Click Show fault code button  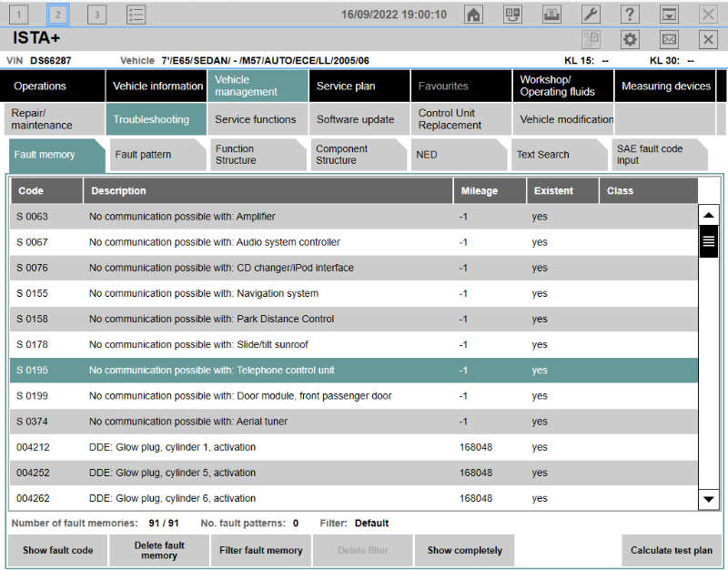(x=57, y=551)
